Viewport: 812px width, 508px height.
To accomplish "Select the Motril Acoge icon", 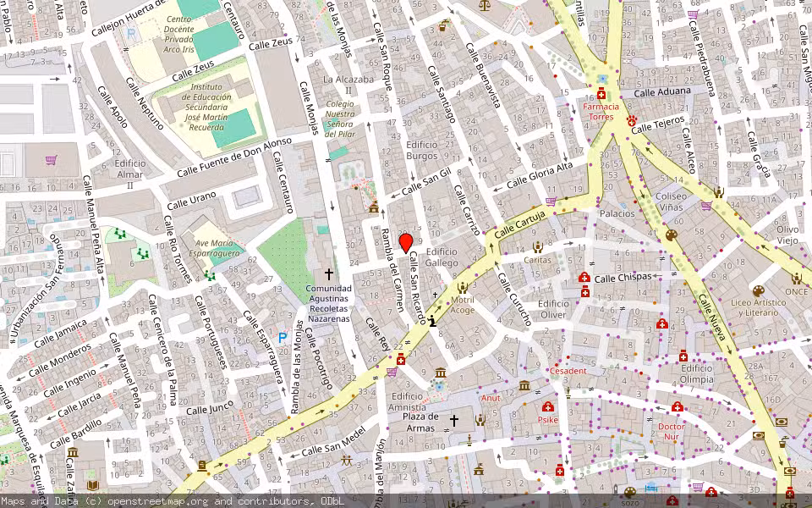I will [x=462, y=287].
